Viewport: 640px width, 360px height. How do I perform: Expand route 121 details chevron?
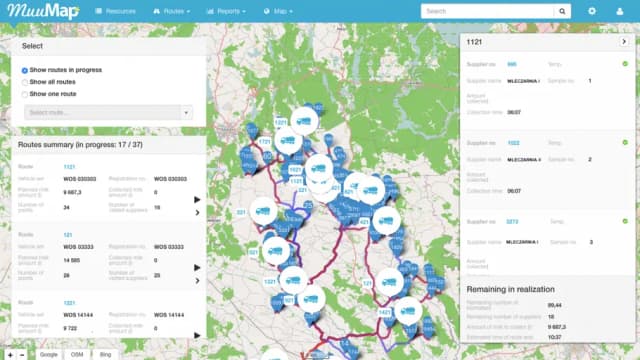198,281
